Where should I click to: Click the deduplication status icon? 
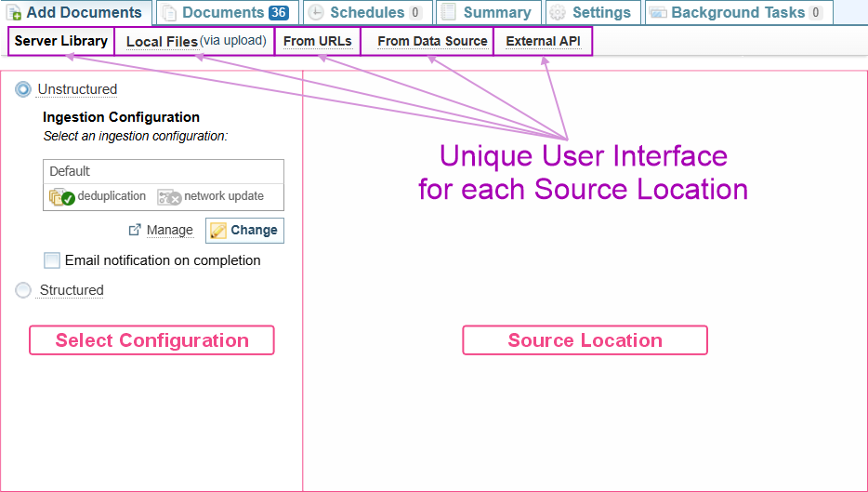[x=62, y=197]
